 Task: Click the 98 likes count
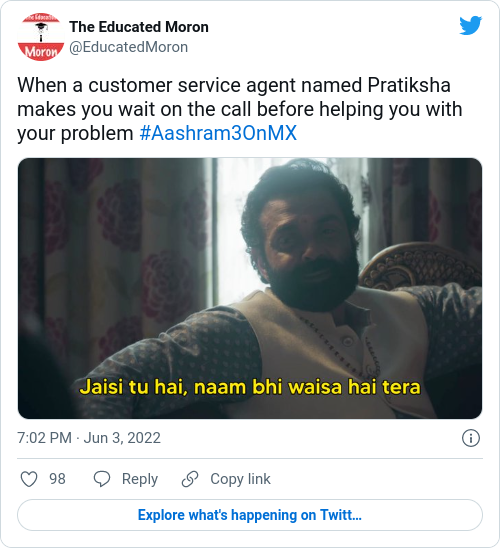tap(57, 479)
